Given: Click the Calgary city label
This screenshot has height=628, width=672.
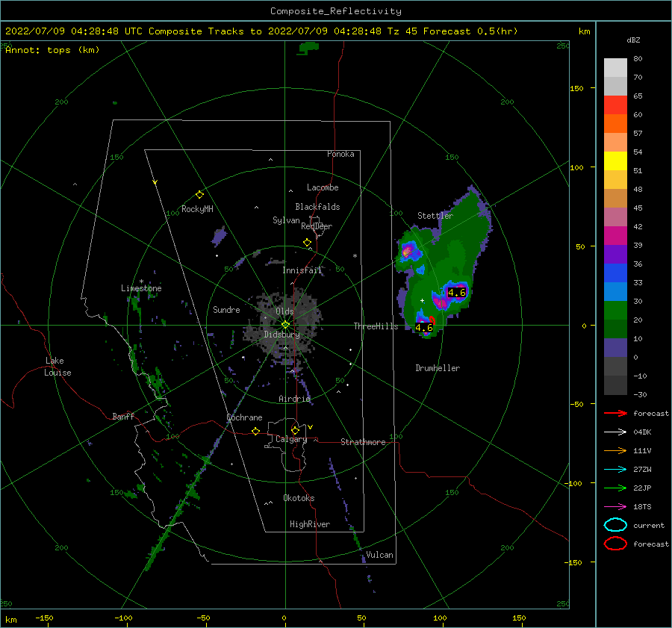Looking at the screenshot, I should pyautogui.click(x=291, y=439).
